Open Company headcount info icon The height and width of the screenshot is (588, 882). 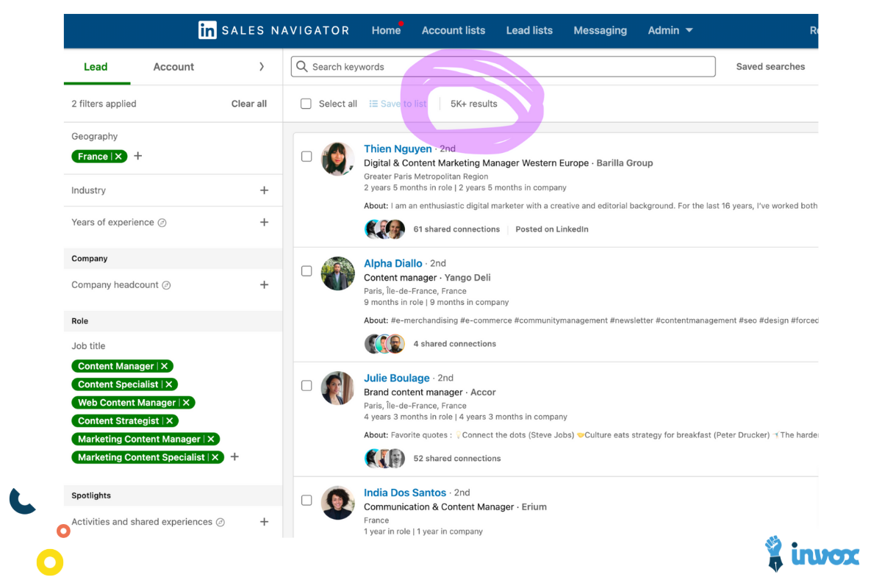pyautogui.click(x=166, y=285)
